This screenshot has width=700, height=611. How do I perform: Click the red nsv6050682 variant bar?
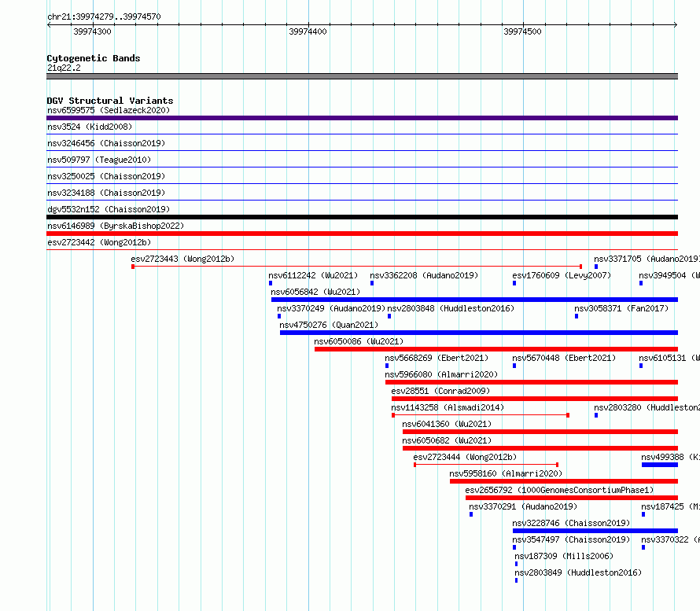[x=540, y=448]
